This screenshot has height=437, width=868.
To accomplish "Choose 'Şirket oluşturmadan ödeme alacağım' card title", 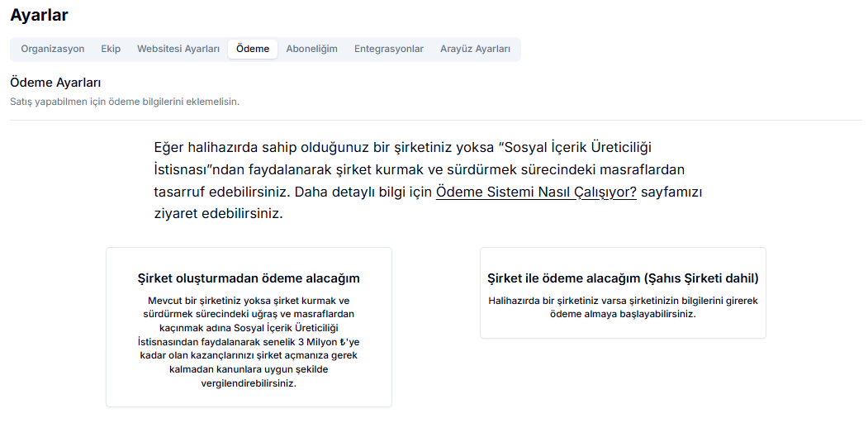I will coord(249,278).
